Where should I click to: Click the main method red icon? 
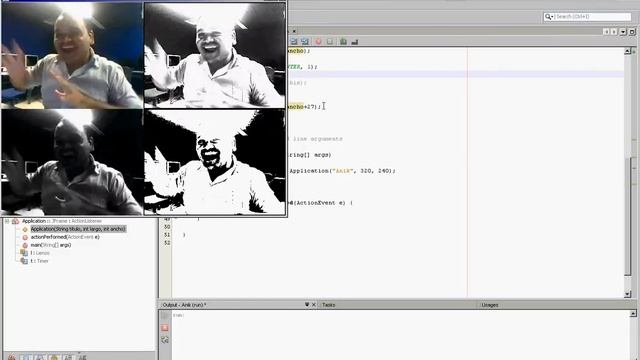pyautogui.click(x=24, y=245)
